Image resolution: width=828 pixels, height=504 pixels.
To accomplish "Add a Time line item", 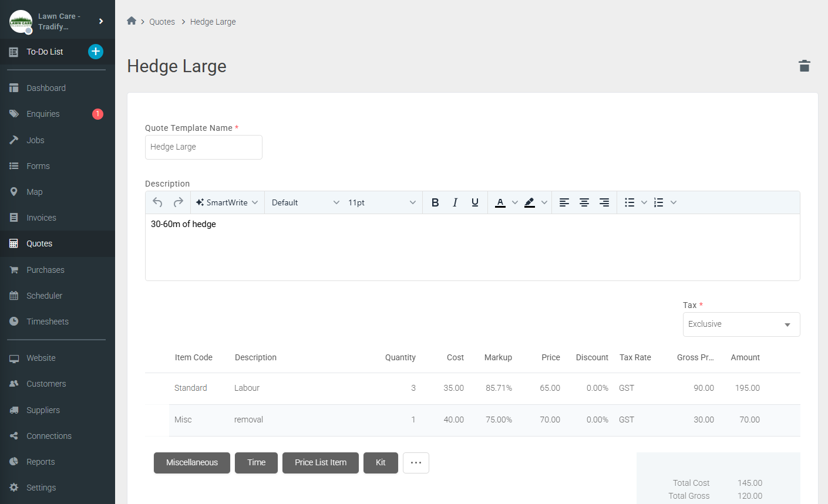I will (256, 462).
